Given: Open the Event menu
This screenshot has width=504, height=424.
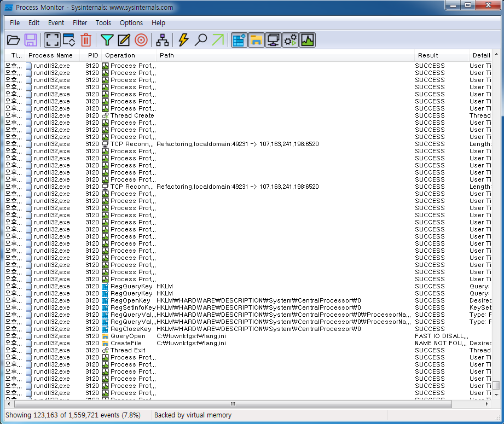Looking at the screenshot, I should click(56, 23).
